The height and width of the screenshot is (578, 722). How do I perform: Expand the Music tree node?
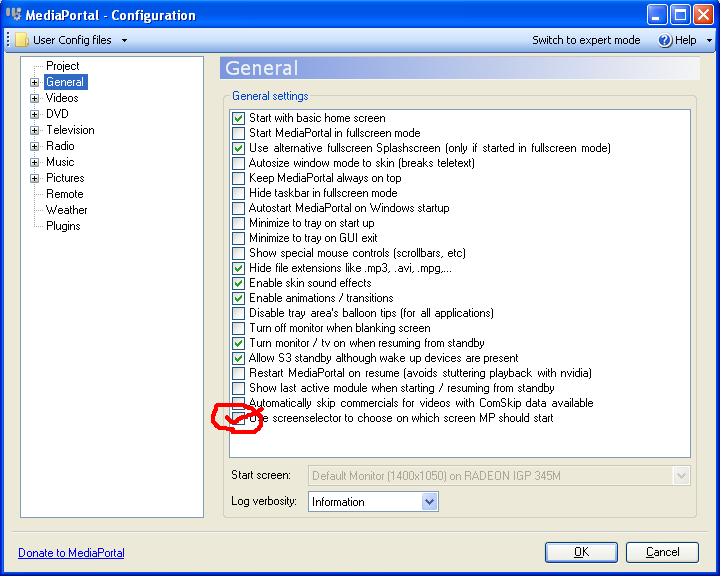point(35,162)
